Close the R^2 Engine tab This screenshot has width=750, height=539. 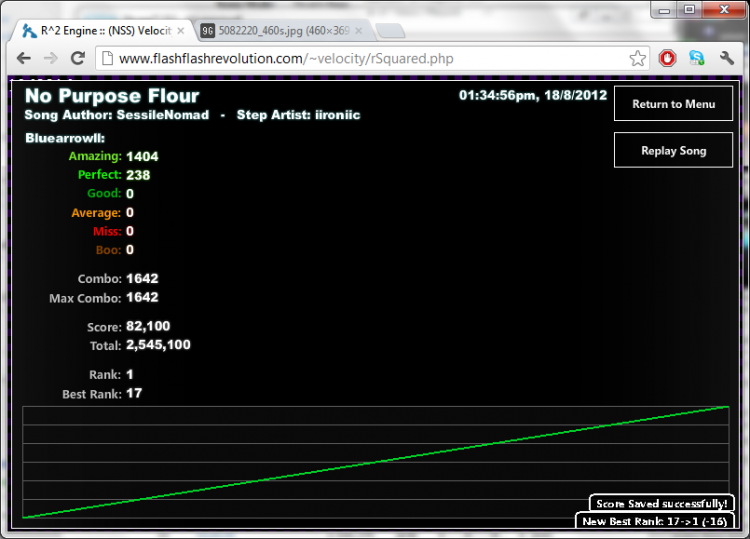(181, 31)
